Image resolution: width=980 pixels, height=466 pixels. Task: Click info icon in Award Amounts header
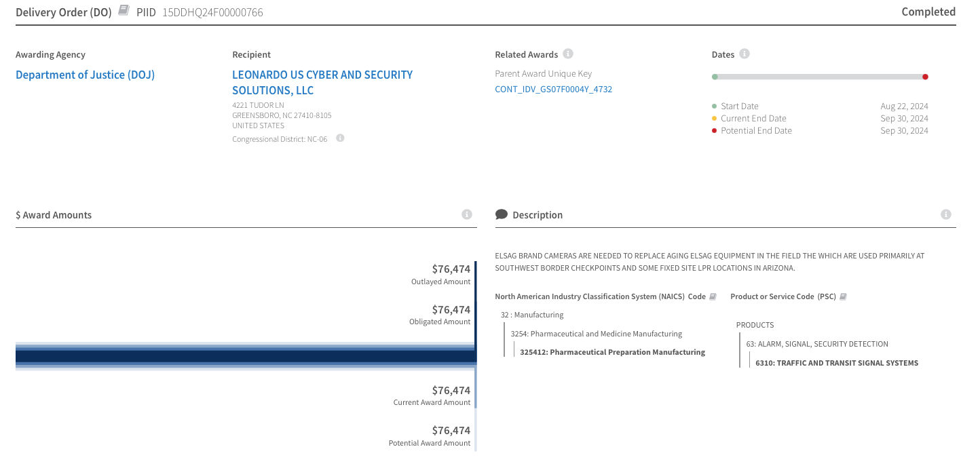coord(467,214)
